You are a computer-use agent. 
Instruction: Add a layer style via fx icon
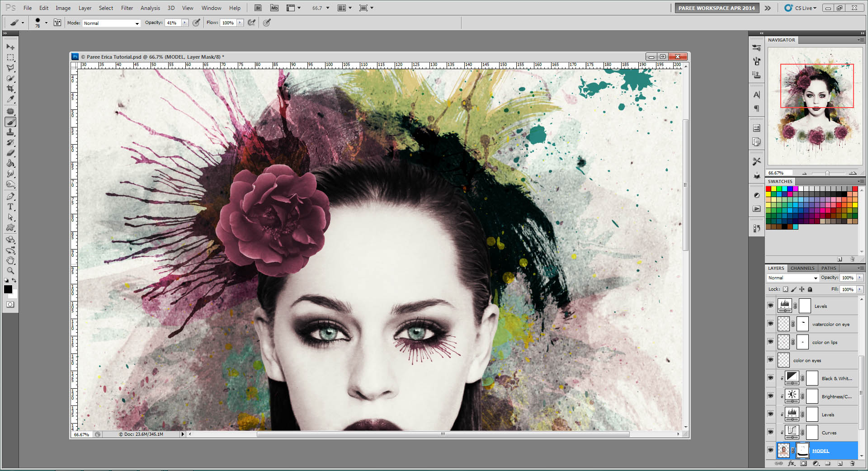791,463
